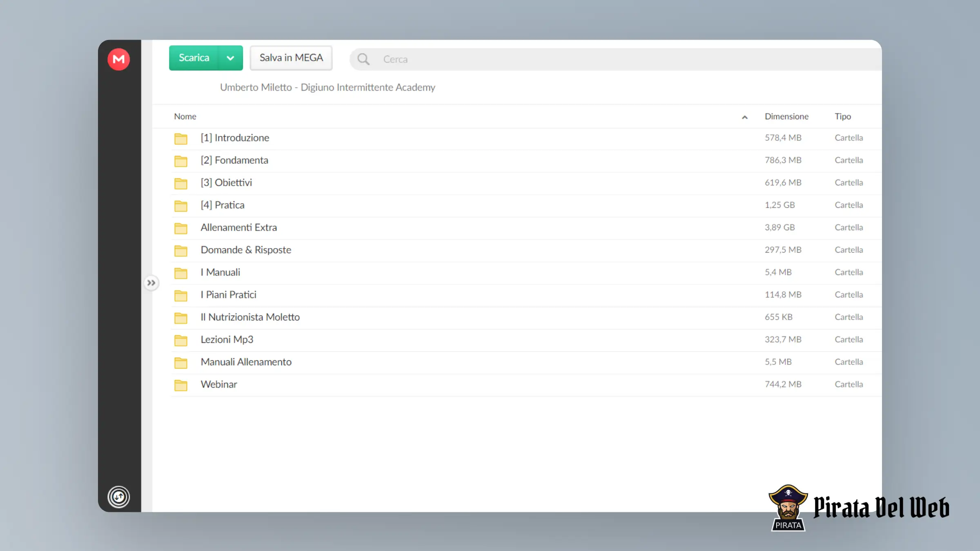Expand the sidebar with double-chevron button
This screenshot has width=980, height=551.
151,283
